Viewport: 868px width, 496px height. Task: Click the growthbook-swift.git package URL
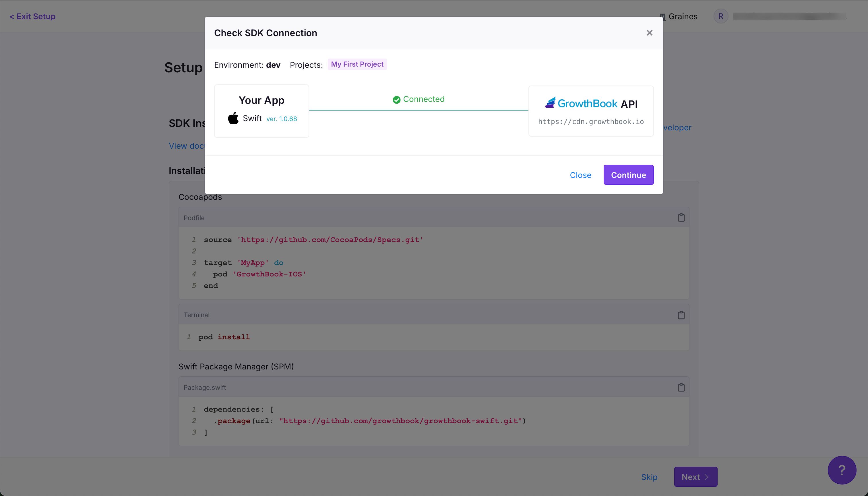[401, 421]
